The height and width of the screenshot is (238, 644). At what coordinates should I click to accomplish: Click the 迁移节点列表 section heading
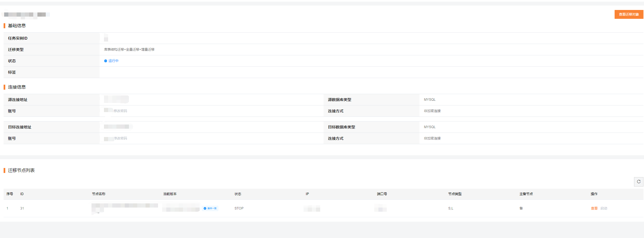click(21, 170)
